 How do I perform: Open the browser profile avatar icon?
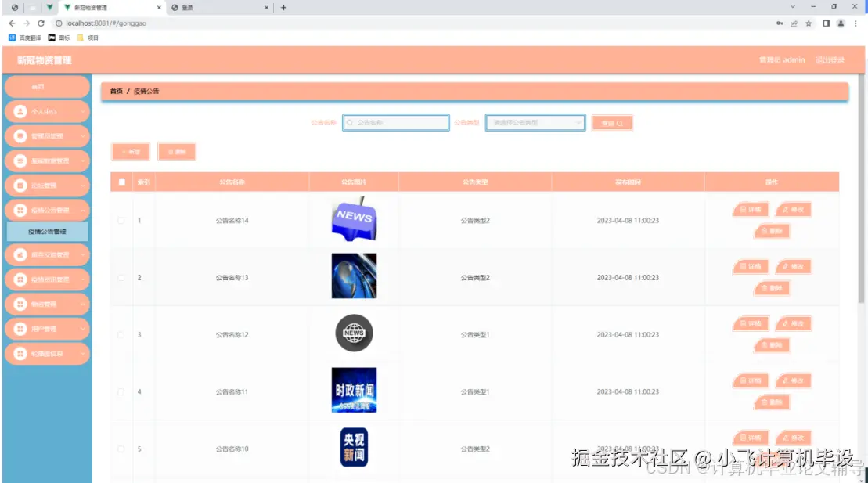[x=841, y=23]
